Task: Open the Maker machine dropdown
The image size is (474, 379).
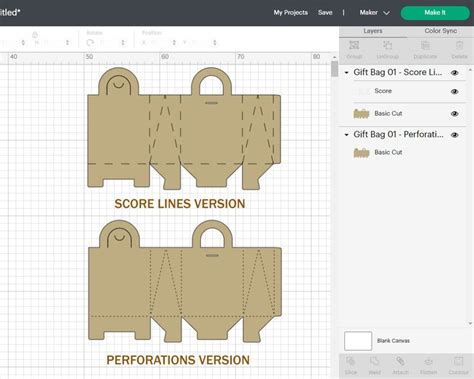Action: pyautogui.click(x=374, y=13)
